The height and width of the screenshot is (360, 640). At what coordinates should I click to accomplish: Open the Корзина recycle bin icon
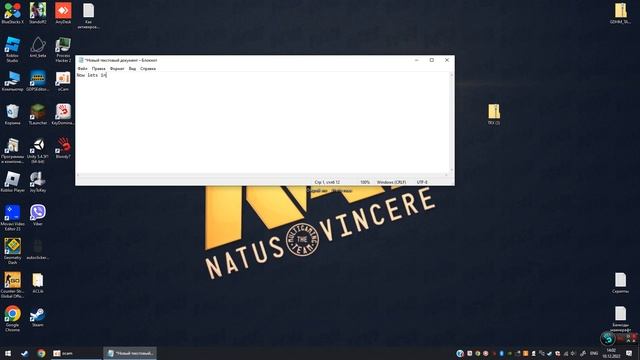tap(12, 114)
